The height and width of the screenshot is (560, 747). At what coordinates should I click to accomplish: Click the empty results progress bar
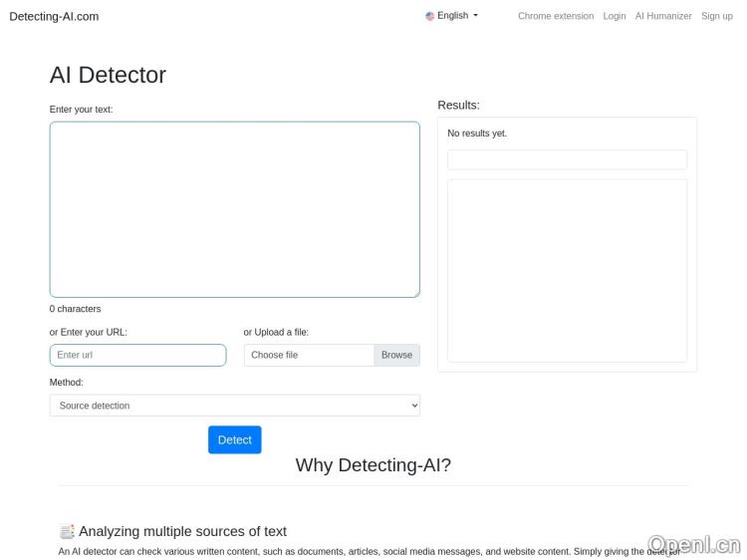[x=567, y=159]
